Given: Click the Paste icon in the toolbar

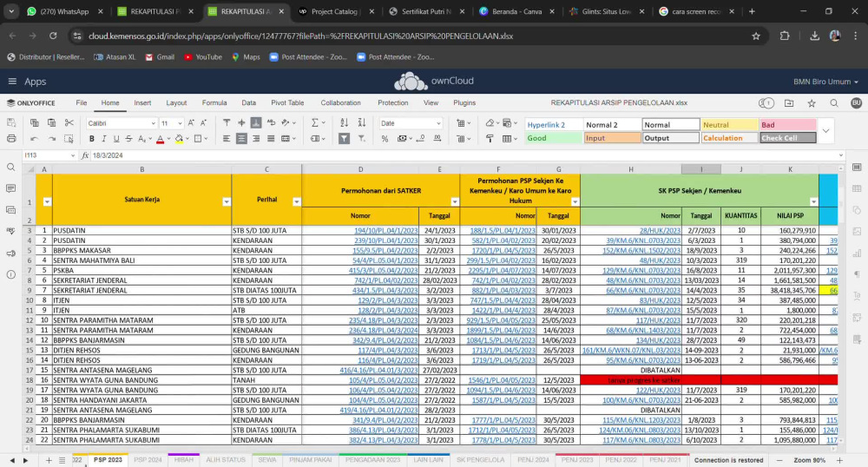Looking at the screenshot, I should pos(51,123).
